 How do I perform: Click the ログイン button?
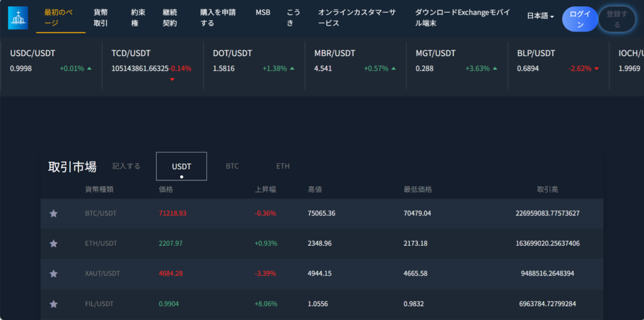pos(580,19)
